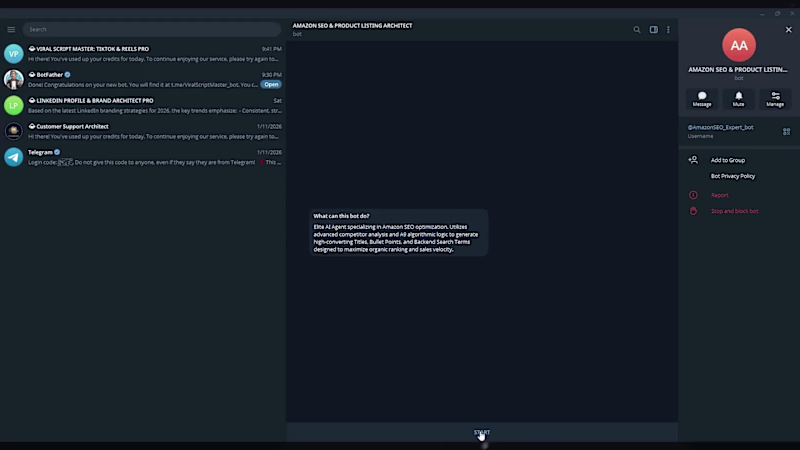The width and height of the screenshot is (800, 450).
Task: Click the Search chats input field
Action: click(x=152, y=30)
